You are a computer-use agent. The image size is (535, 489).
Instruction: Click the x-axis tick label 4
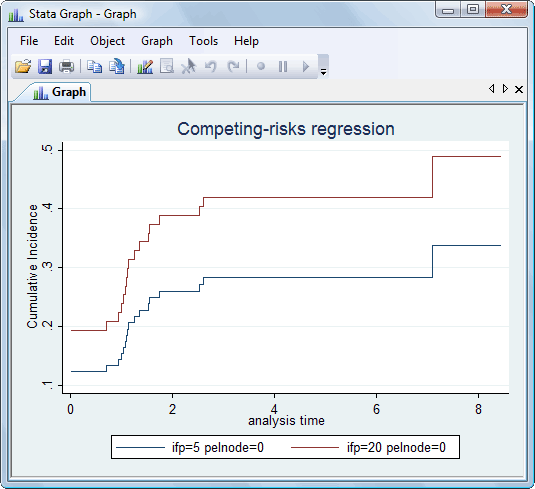pyautogui.click(x=274, y=409)
